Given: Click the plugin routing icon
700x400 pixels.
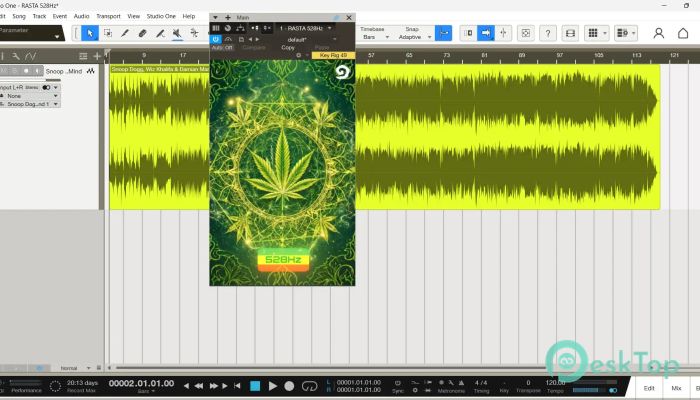Looking at the screenshot, I should coord(240,28).
